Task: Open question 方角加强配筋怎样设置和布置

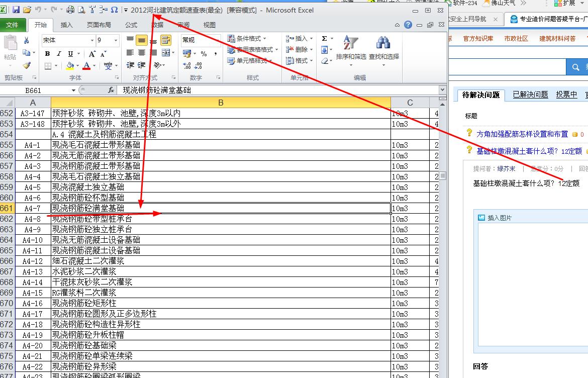Action: click(x=522, y=134)
